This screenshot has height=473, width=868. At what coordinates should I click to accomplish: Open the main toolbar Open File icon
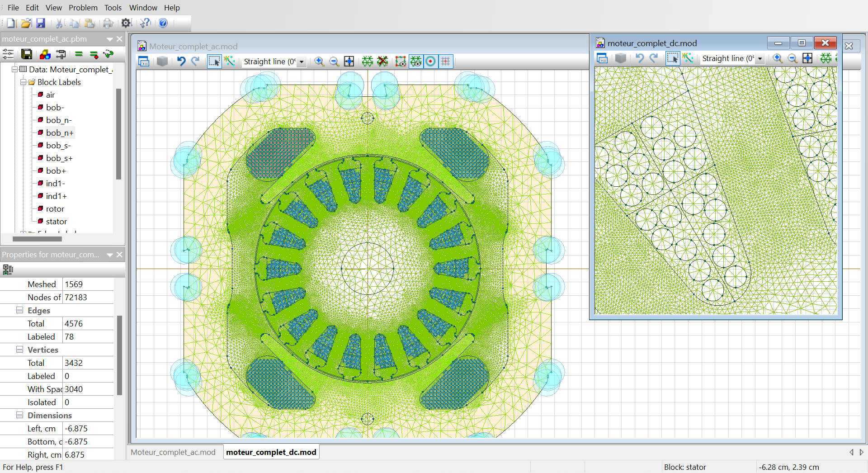(x=26, y=23)
